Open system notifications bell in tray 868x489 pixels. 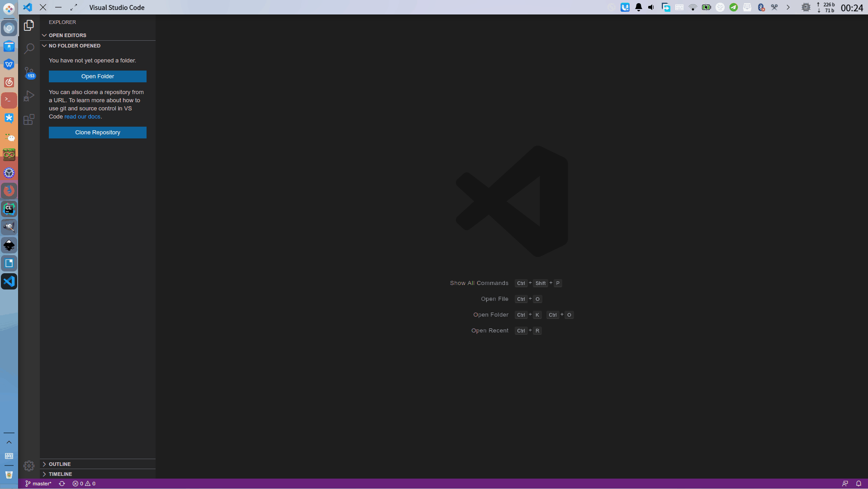point(639,7)
